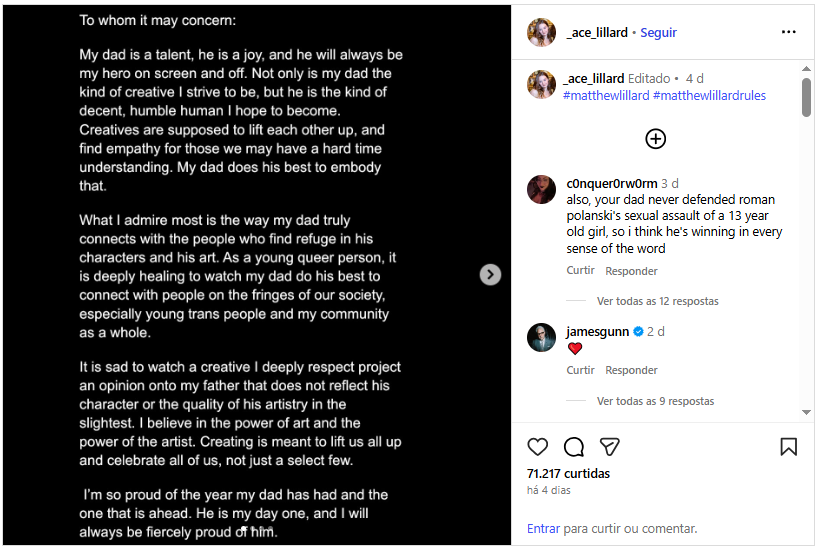
Task: Click the Seguir follow link
Action: (659, 32)
